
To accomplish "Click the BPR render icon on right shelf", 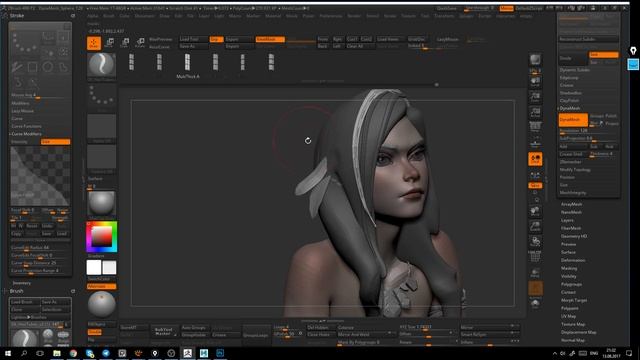I will pos(535,60).
